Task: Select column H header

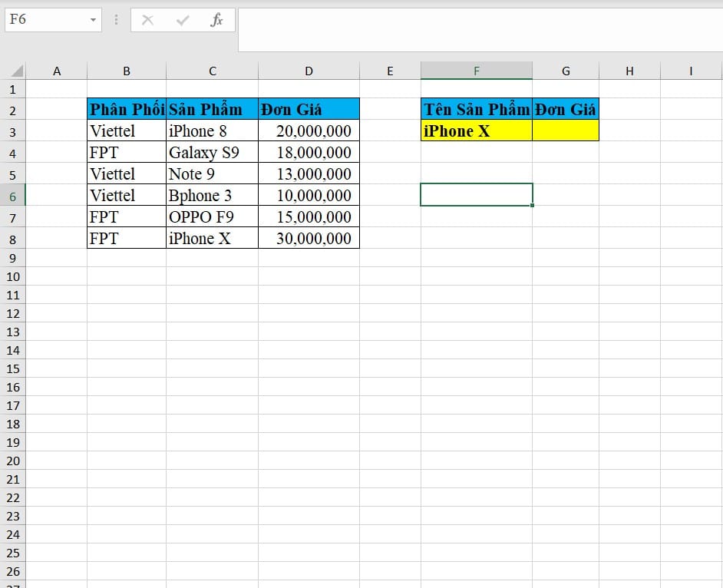Action: (x=629, y=71)
